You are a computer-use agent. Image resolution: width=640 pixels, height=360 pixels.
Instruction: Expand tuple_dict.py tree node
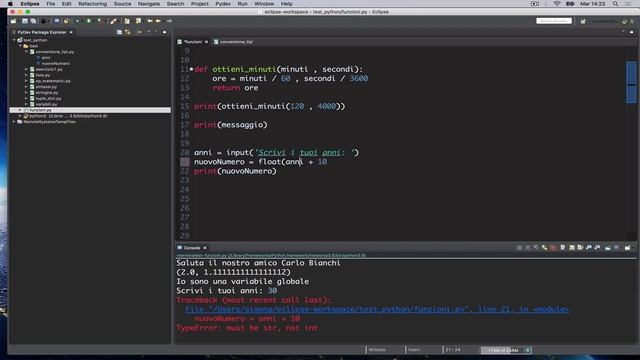[x=27, y=98]
